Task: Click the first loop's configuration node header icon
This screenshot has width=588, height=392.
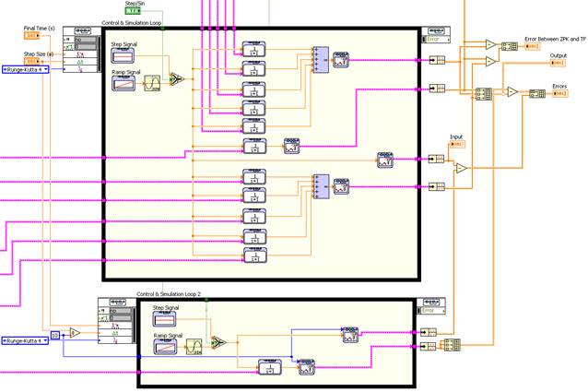Action: tap(82, 30)
